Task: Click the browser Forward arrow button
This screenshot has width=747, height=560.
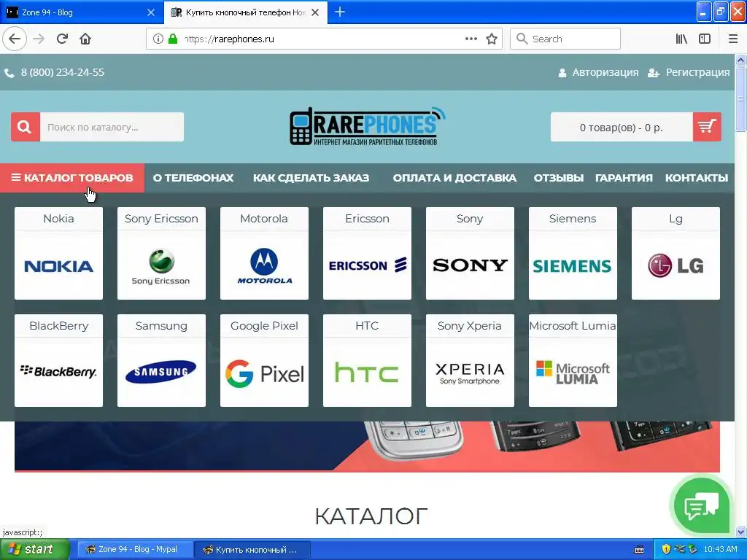Action: pos(39,39)
